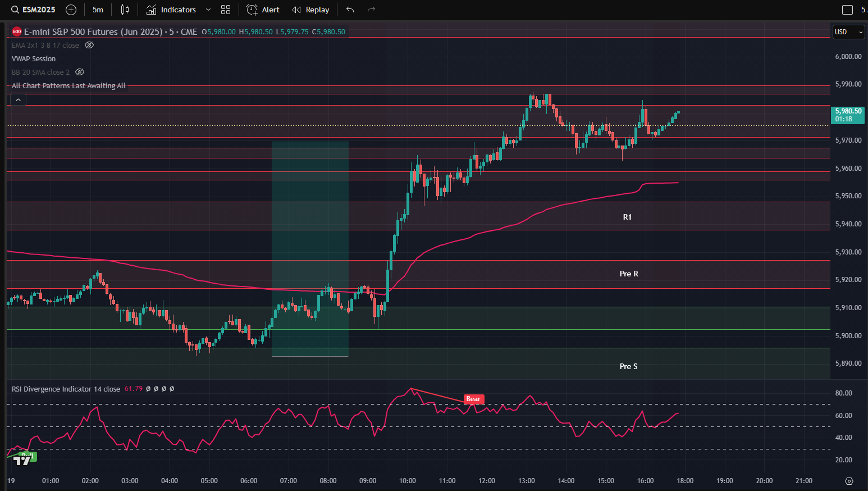Click the 5,900.00 price axis label
Screen dimensions: 868x491
pos(848,336)
